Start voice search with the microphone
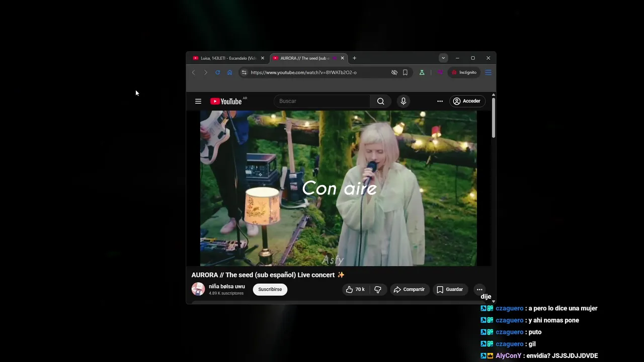 point(403,101)
